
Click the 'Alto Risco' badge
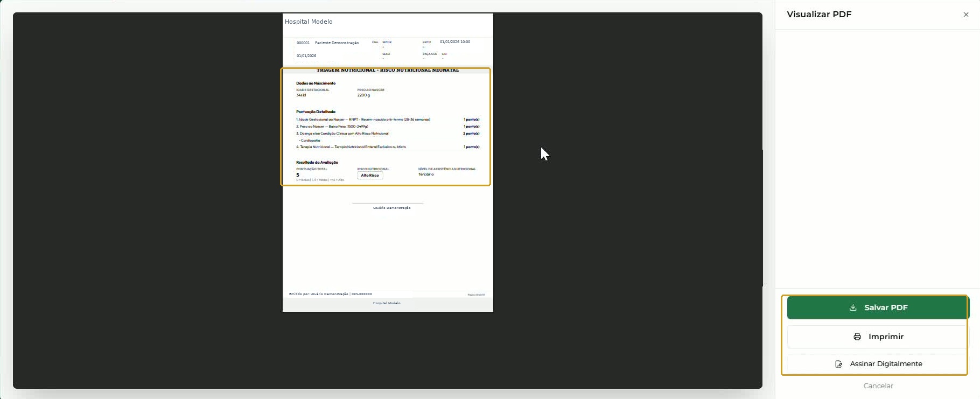[x=370, y=176]
